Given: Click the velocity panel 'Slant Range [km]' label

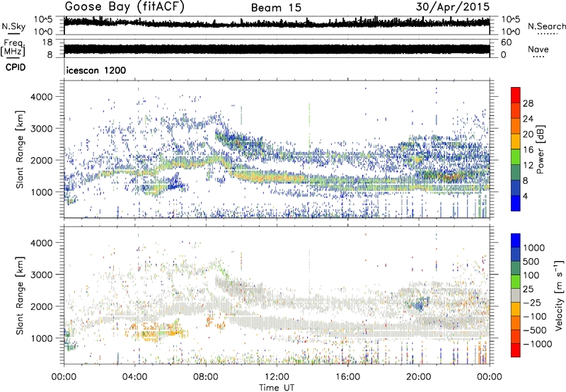Looking at the screenshot, I should tap(20, 295).
